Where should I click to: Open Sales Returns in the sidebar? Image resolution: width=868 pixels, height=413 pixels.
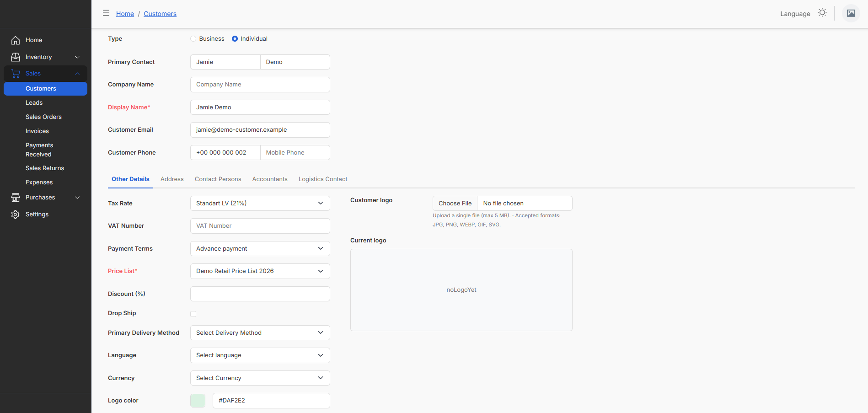click(45, 168)
